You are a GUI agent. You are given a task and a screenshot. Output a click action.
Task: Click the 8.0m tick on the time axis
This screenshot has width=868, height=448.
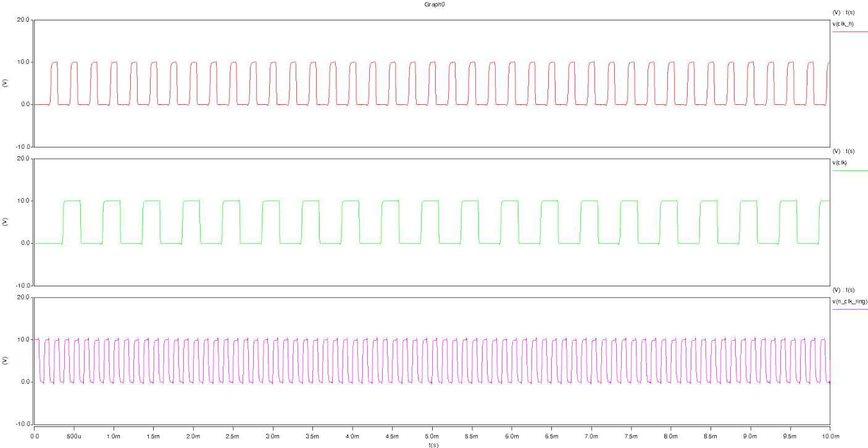(x=671, y=436)
